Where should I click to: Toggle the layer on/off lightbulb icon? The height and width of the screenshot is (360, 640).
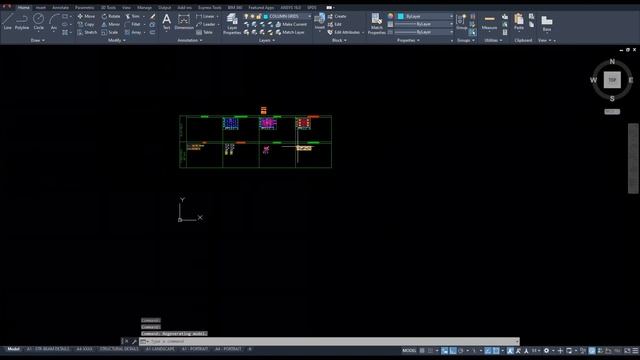(246, 16)
